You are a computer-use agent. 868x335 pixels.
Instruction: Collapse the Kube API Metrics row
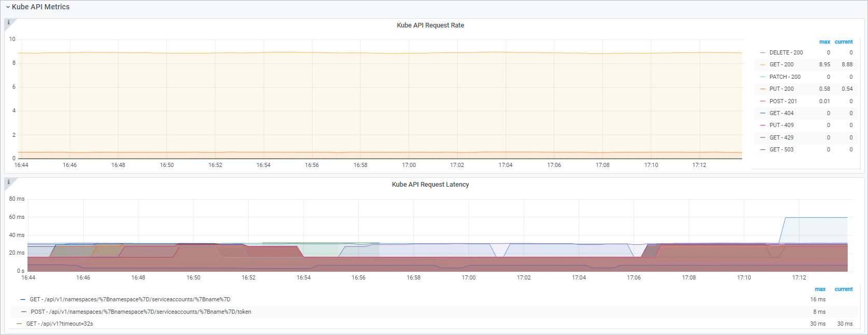click(37, 7)
